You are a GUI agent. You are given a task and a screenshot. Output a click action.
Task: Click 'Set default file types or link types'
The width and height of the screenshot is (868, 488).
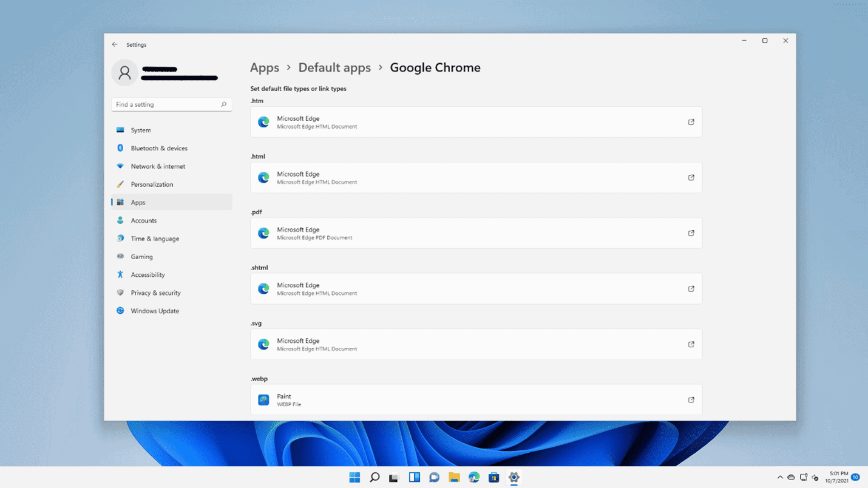[x=298, y=89]
